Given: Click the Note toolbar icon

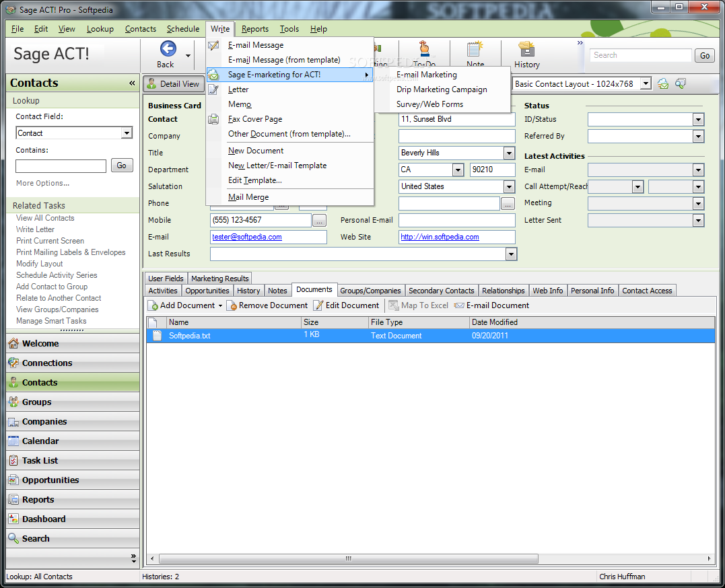Looking at the screenshot, I should coord(475,48).
